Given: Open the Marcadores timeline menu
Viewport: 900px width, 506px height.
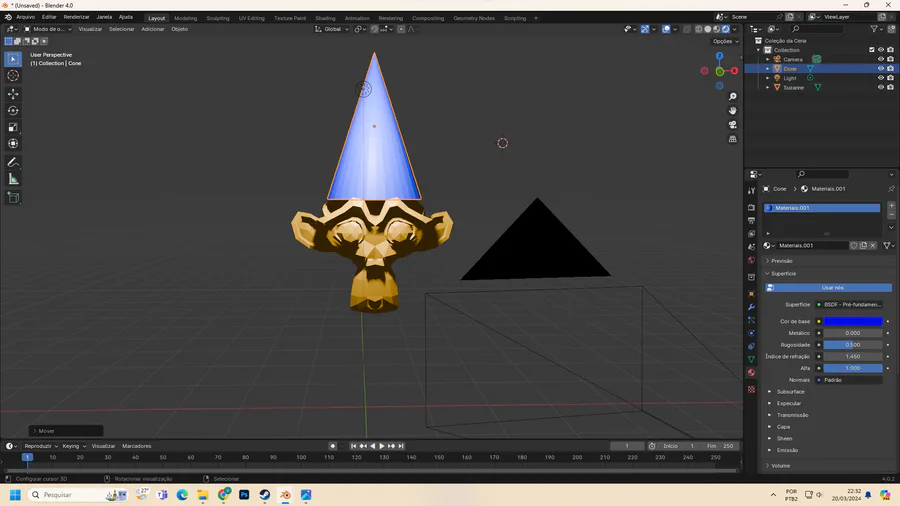Looking at the screenshot, I should [x=137, y=446].
